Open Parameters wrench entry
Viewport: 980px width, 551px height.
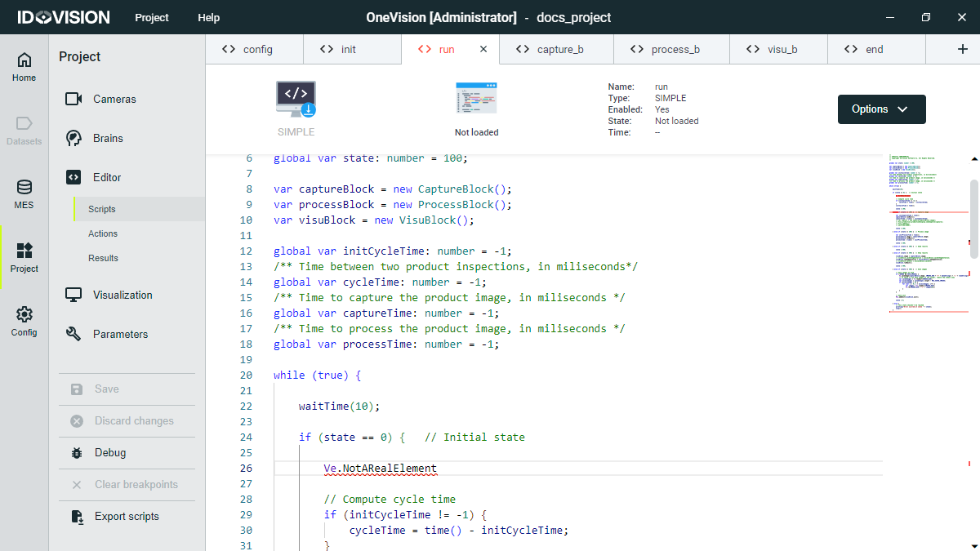click(x=120, y=334)
